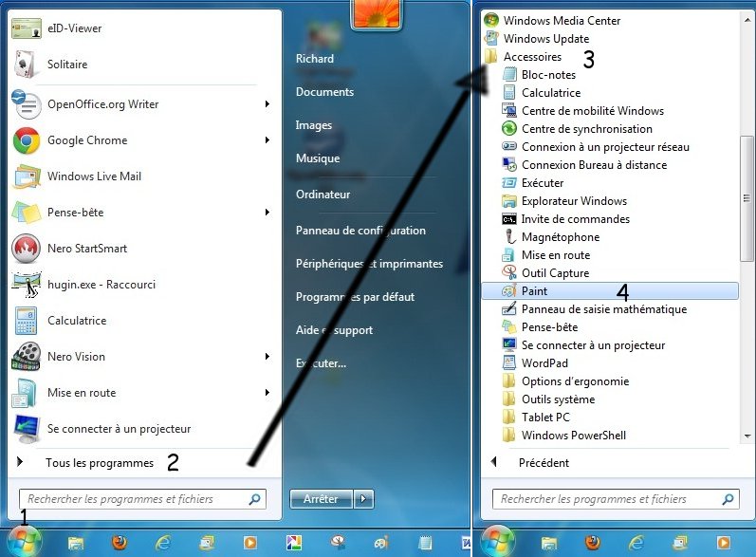Open Programmes par défaut
This screenshot has height=557, width=756.
(x=355, y=297)
